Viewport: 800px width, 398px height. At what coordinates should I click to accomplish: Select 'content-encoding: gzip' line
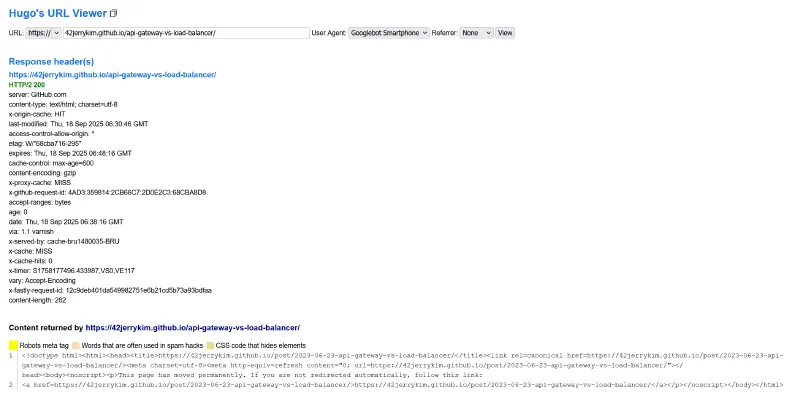[42, 173]
